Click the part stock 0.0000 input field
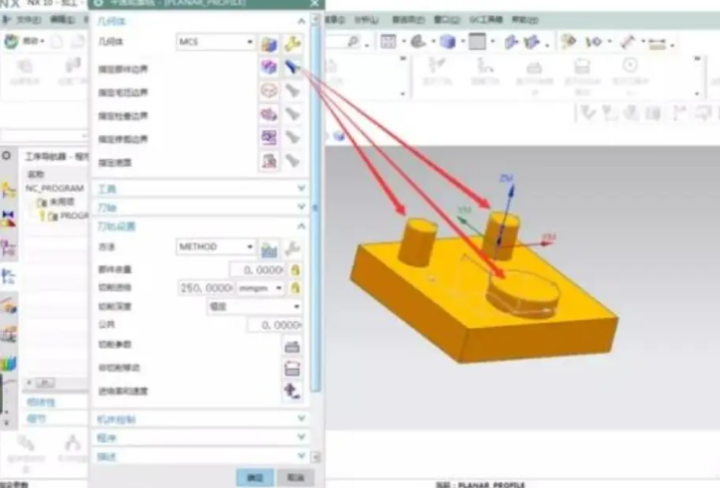Screen dimensions: 720x488 (x=258, y=270)
